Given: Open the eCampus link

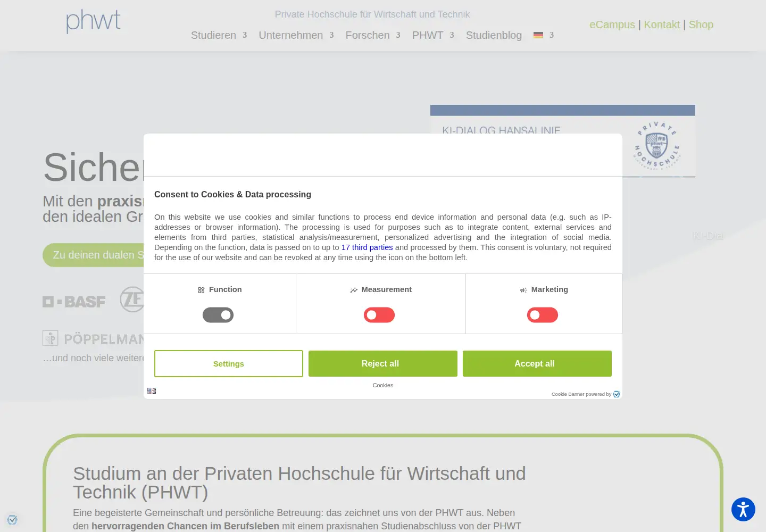Looking at the screenshot, I should pos(612,24).
